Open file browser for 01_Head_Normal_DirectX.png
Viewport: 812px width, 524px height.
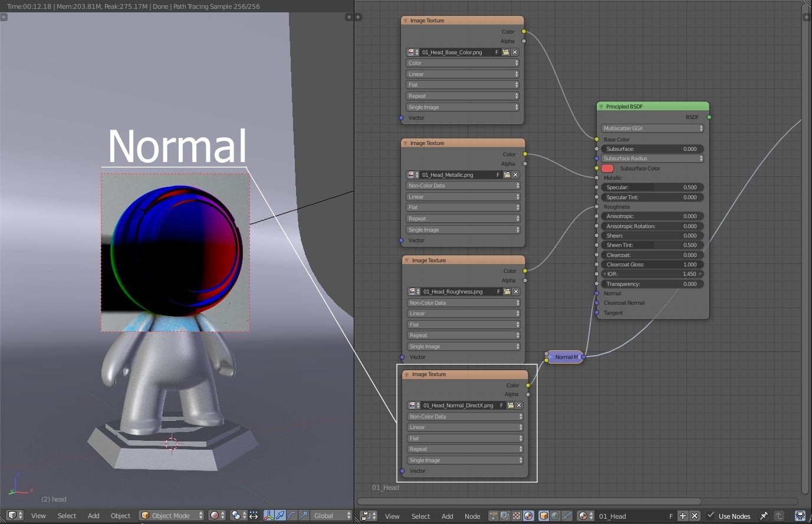[x=511, y=406]
